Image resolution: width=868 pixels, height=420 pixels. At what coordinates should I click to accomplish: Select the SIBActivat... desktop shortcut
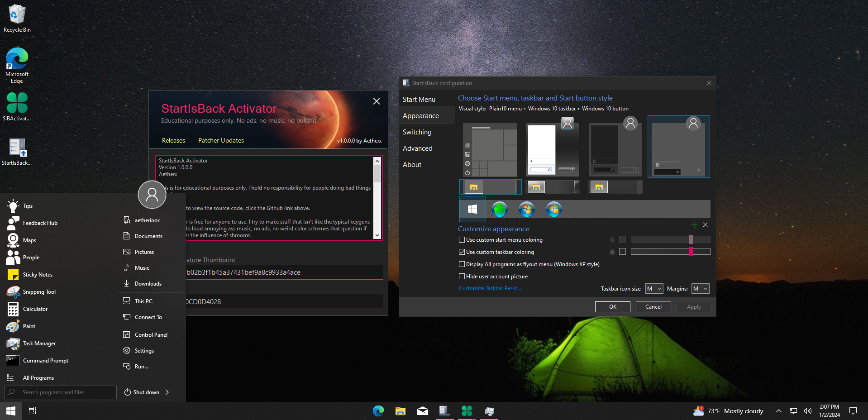[17, 107]
